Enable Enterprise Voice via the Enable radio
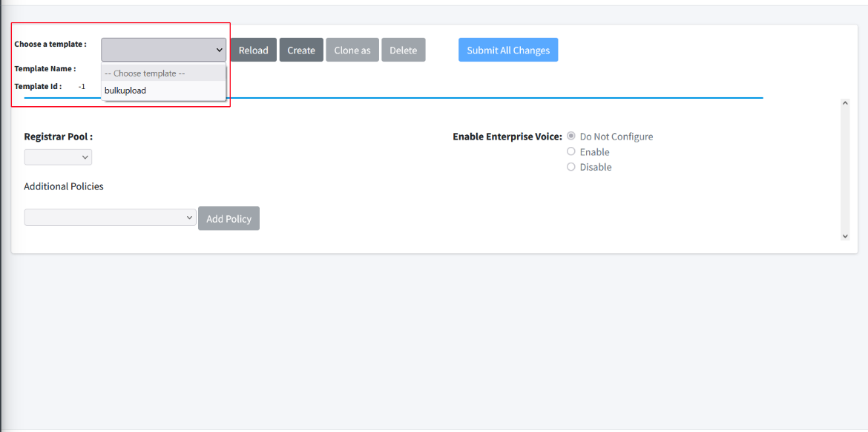868x432 pixels. tap(571, 151)
